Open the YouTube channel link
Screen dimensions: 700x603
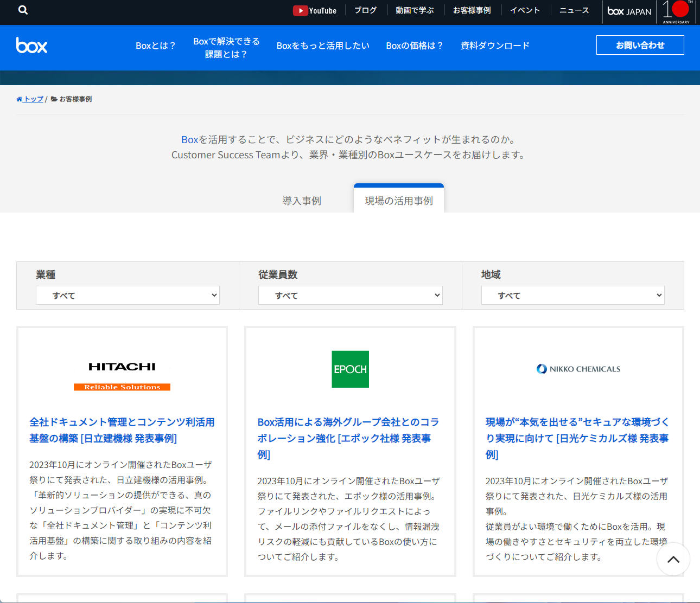click(315, 10)
